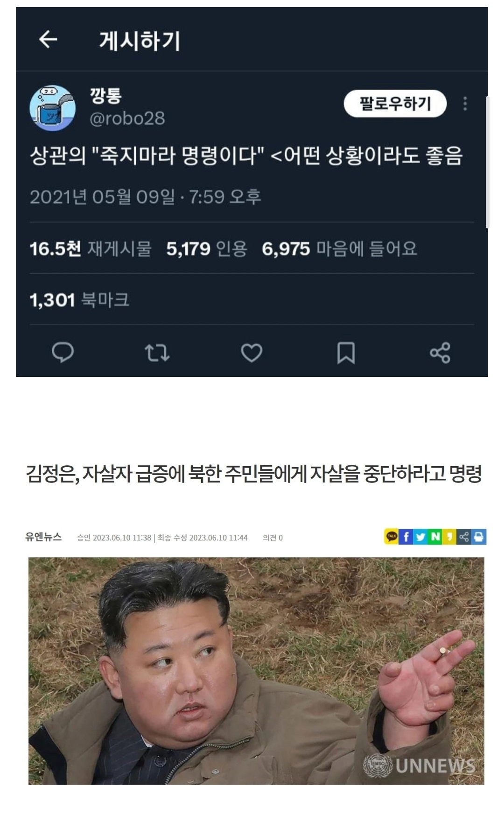
Task: Tap the share icon below the tweet
Action: pos(440,353)
